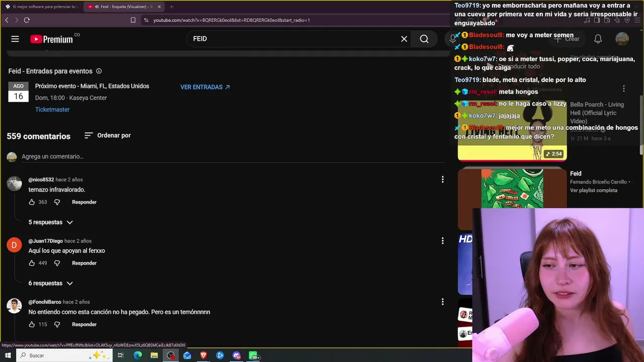Dislike FonchiBarco's comment
The height and width of the screenshot is (362, 644).
click(x=57, y=324)
